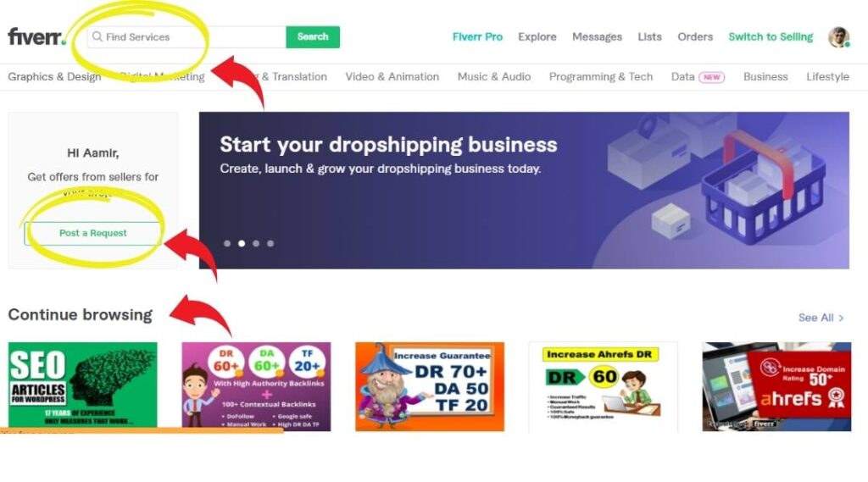
Task: Focus the Find Services search field
Action: point(186,37)
